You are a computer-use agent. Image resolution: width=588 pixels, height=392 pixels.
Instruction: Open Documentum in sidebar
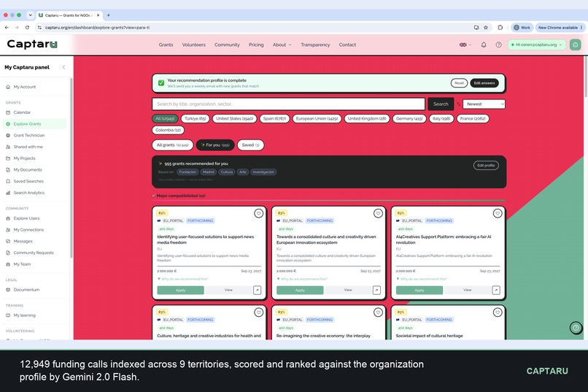point(34,290)
